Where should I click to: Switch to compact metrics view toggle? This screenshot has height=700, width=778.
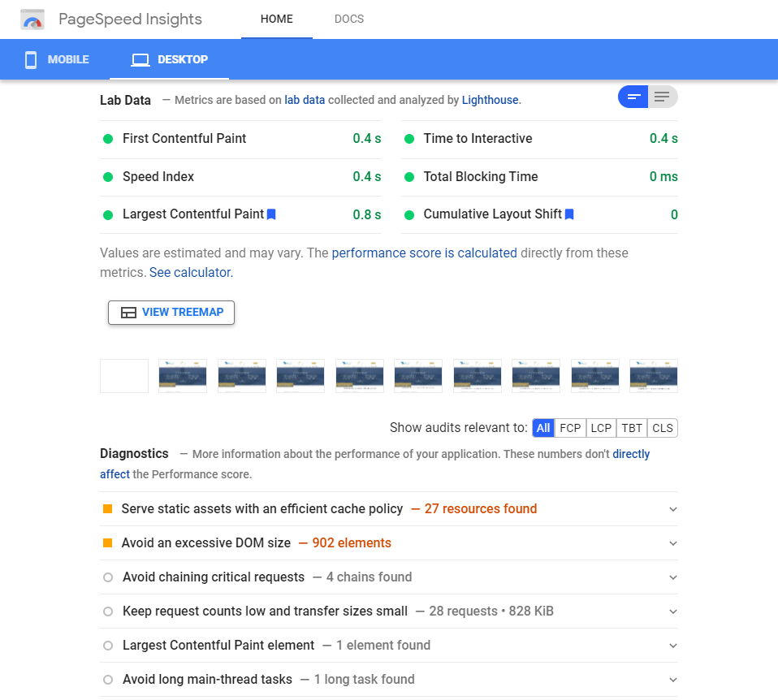[x=633, y=97]
